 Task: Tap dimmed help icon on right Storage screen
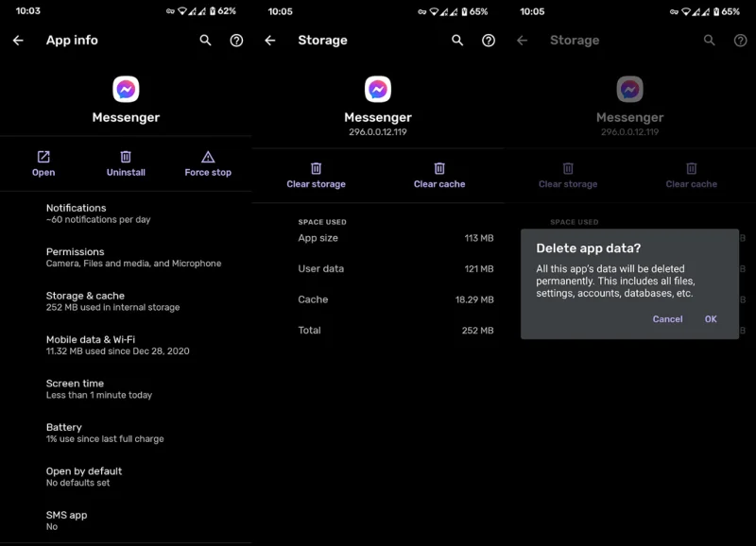click(740, 41)
